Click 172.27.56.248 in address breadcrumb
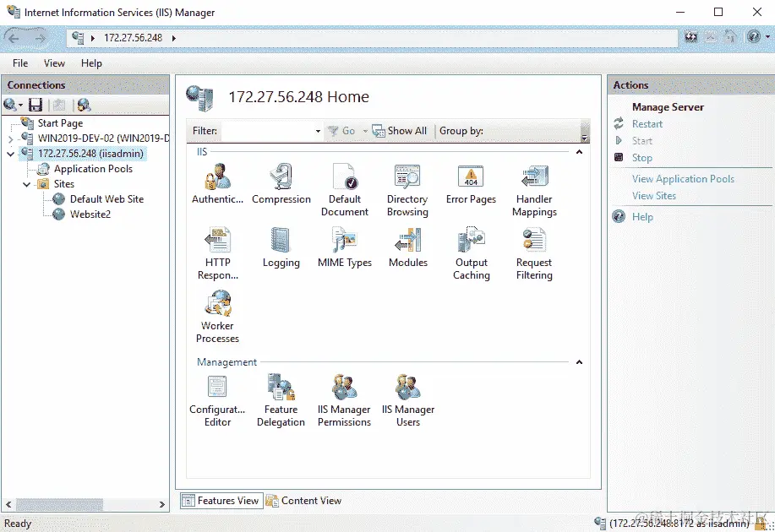Image resolution: width=775 pixels, height=532 pixels. point(133,38)
